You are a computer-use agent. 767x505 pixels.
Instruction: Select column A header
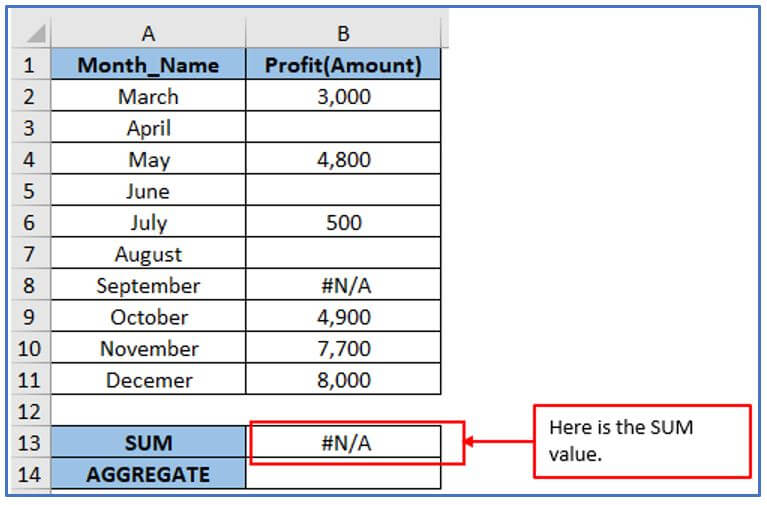point(148,34)
